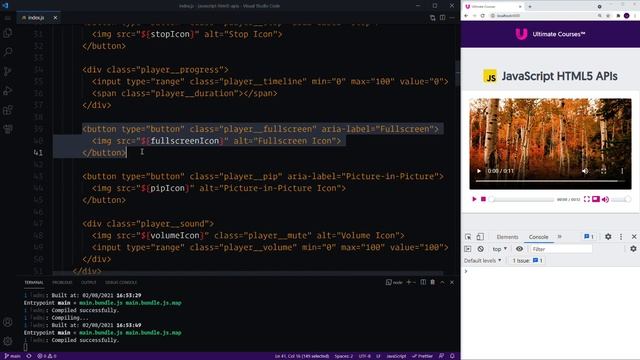Image resolution: width=640 pixels, height=360 pixels.
Task: Select the DevTools inspect element tool
Action: click(x=468, y=237)
